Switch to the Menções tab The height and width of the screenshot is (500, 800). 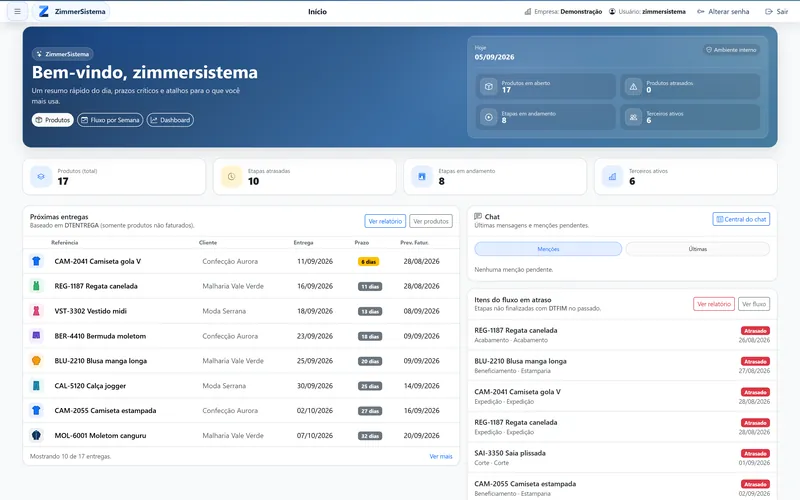tap(548, 249)
